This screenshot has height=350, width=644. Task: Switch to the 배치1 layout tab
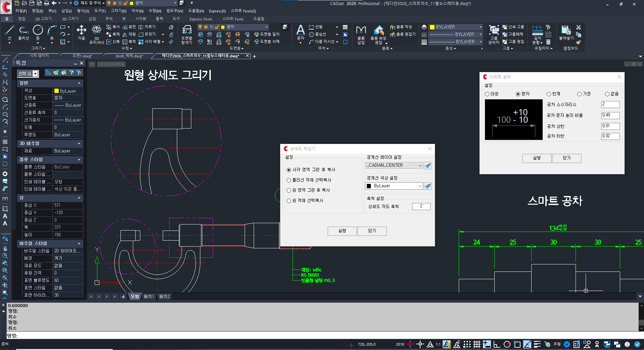149,297
